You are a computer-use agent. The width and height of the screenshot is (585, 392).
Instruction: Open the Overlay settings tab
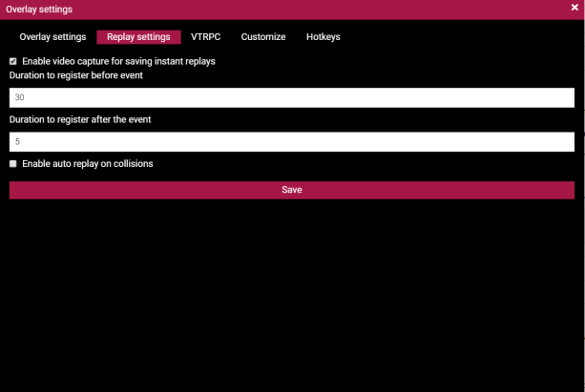click(x=52, y=37)
